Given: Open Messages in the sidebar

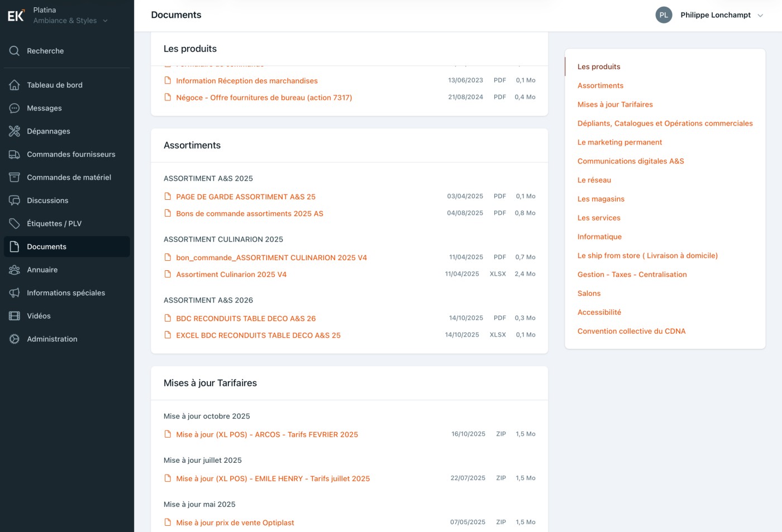Looking at the screenshot, I should [x=44, y=108].
